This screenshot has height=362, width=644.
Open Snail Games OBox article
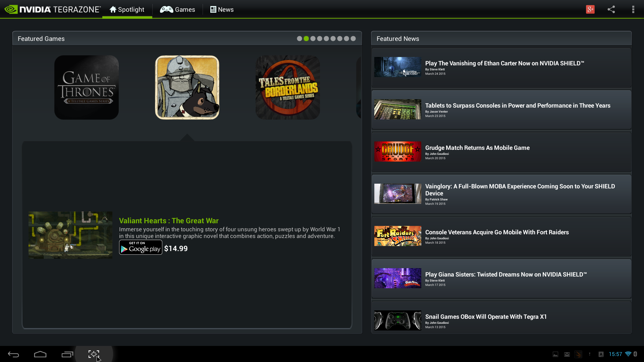(x=501, y=317)
